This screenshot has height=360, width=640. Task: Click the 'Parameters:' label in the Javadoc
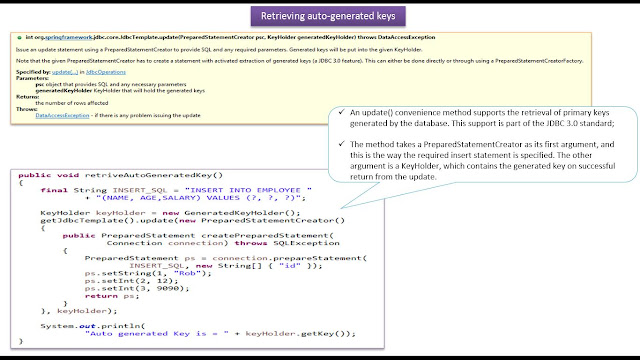coord(32,78)
